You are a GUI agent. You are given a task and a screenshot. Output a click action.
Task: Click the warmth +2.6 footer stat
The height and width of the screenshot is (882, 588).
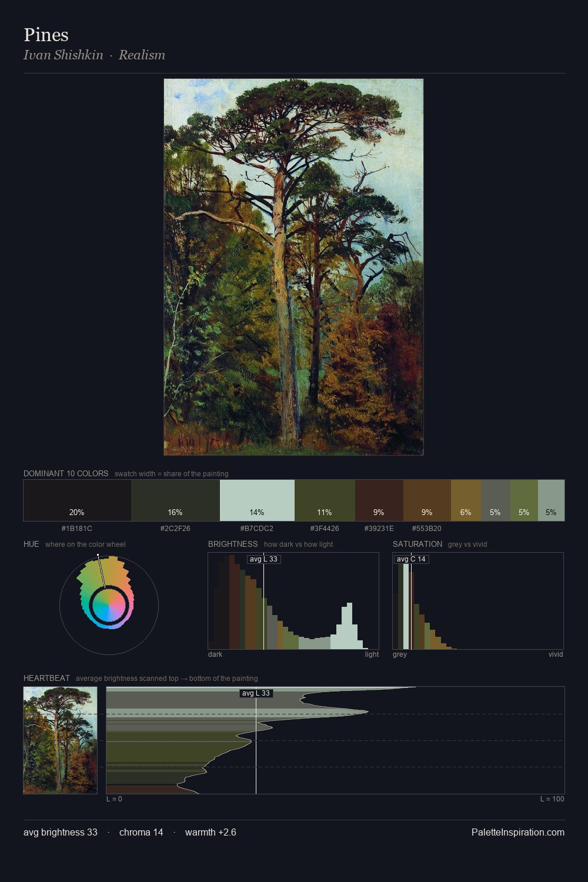coord(211,832)
